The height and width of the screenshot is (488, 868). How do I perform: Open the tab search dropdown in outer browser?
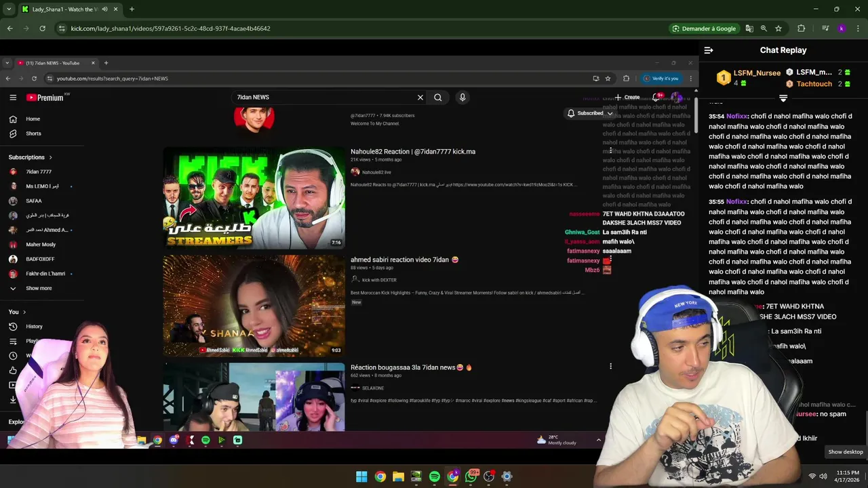pos(9,9)
